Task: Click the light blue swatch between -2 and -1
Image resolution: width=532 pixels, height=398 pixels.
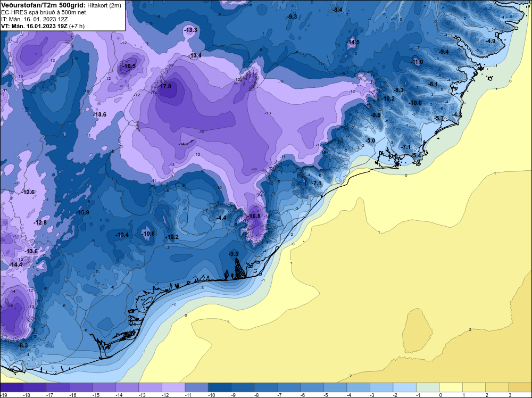Action: (404, 387)
